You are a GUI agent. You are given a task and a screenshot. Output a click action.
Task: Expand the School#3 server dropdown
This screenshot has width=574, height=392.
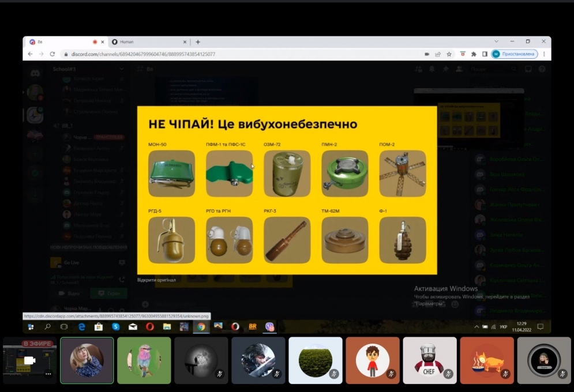[x=122, y=69]
